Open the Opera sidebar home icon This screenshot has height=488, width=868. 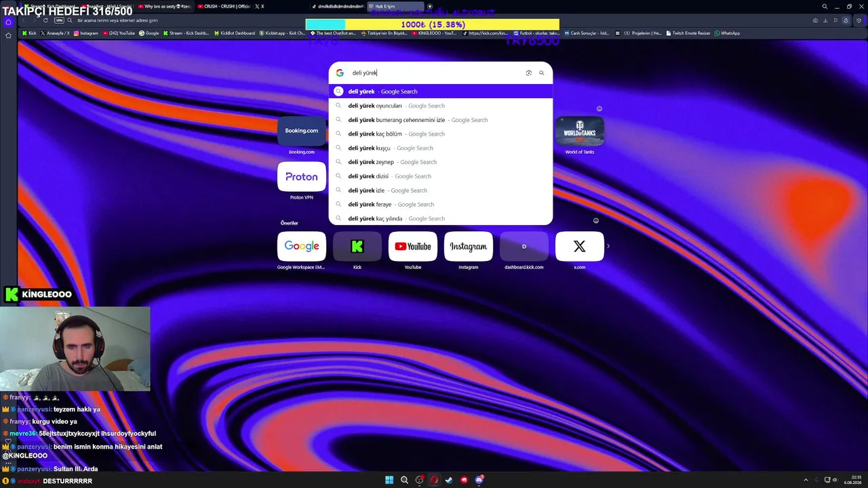click(x=8, y=22)
